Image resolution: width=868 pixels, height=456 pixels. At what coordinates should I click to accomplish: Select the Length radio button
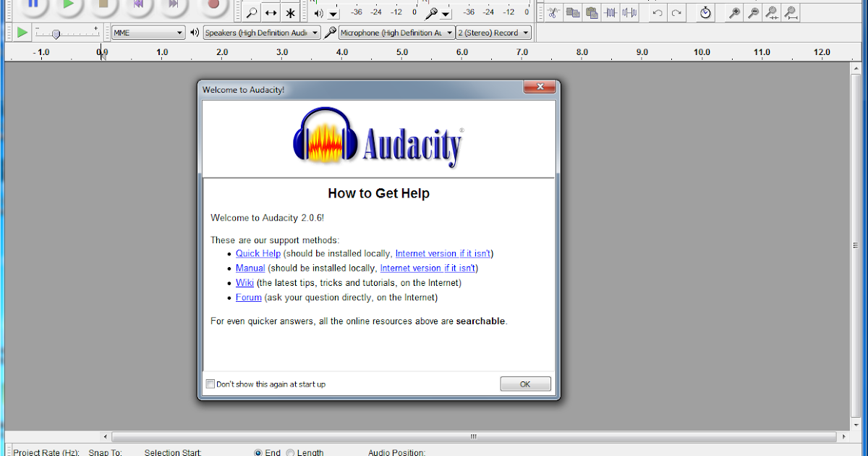point(290,452)
